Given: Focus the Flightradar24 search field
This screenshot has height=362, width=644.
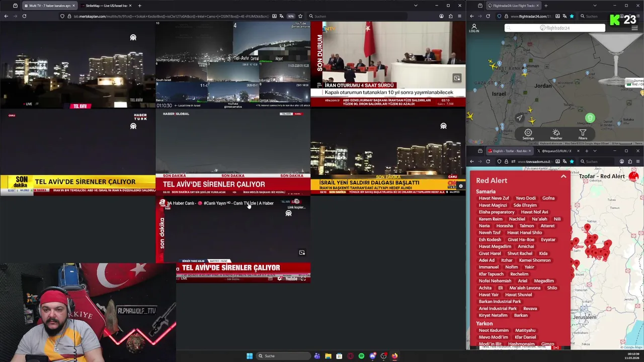Looking at the screenshot, I should 555,28.
